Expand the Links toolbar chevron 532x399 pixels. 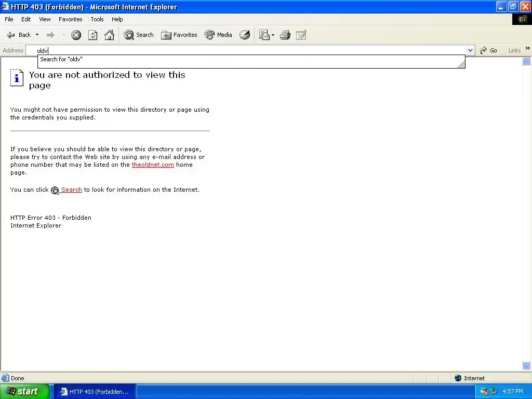point(528,48)
